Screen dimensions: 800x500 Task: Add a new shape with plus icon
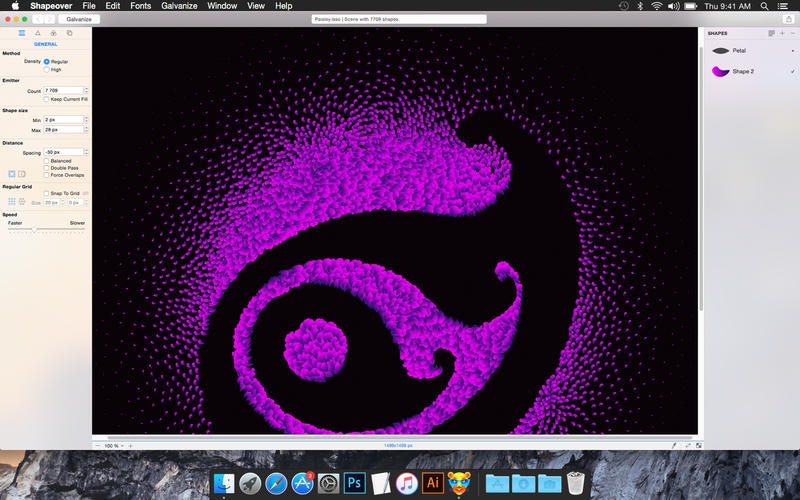tap(782, 33)
